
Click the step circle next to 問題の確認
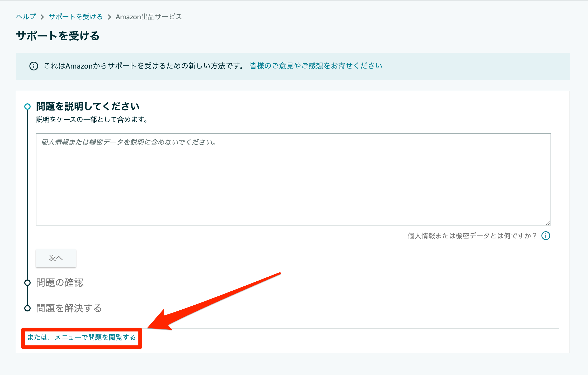point(27,283)
